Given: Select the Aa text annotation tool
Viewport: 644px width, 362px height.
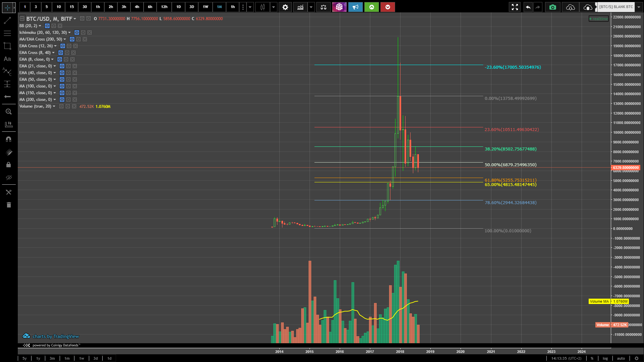Looking at the screenshot, I should (7, 59).
